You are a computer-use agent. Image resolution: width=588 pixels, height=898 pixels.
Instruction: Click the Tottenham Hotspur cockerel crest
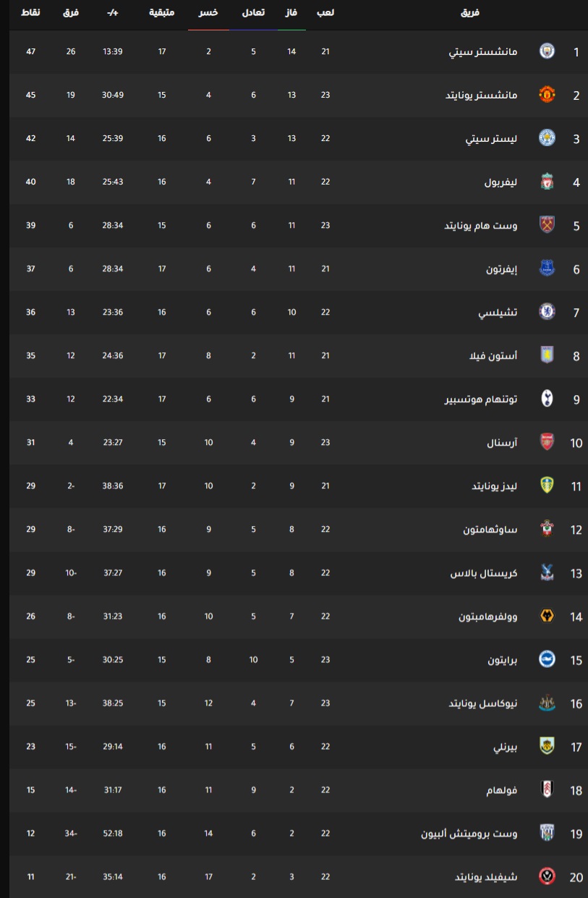[547, 399]
